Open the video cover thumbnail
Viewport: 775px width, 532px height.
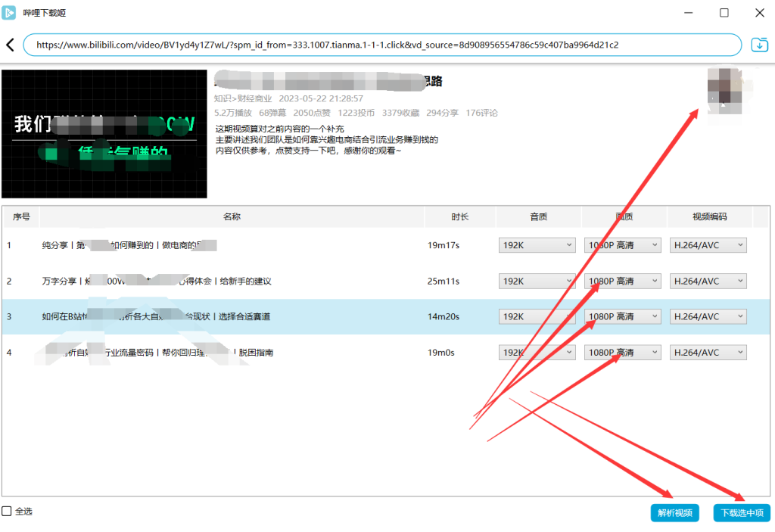tap(104, 134)
